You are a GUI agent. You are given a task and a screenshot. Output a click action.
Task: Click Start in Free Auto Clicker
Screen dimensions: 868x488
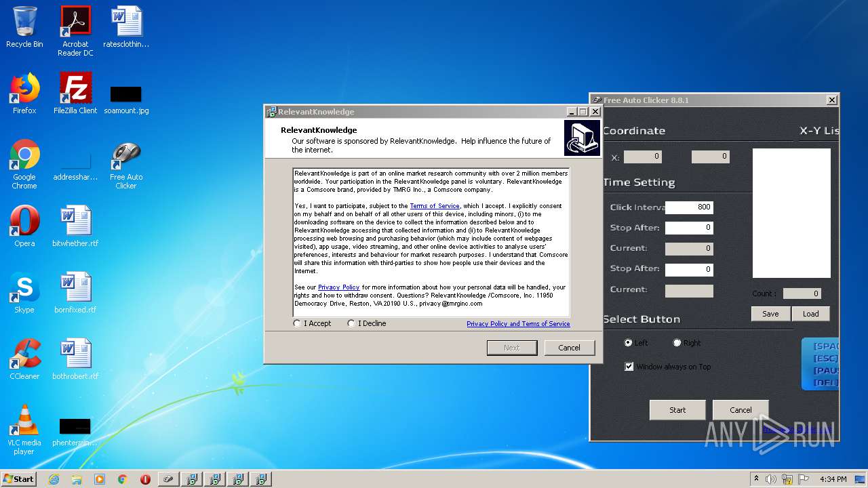pos(677,410)
